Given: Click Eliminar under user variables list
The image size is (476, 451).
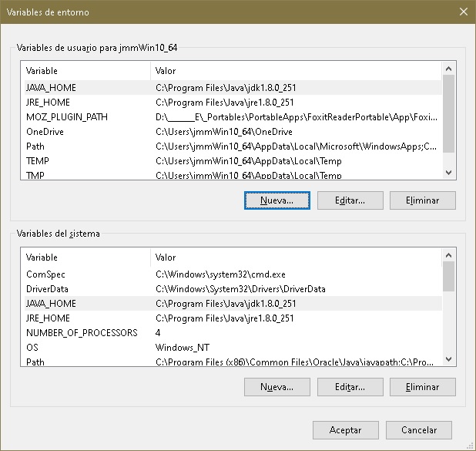Looking at the screenshot, I should (421, 200).
